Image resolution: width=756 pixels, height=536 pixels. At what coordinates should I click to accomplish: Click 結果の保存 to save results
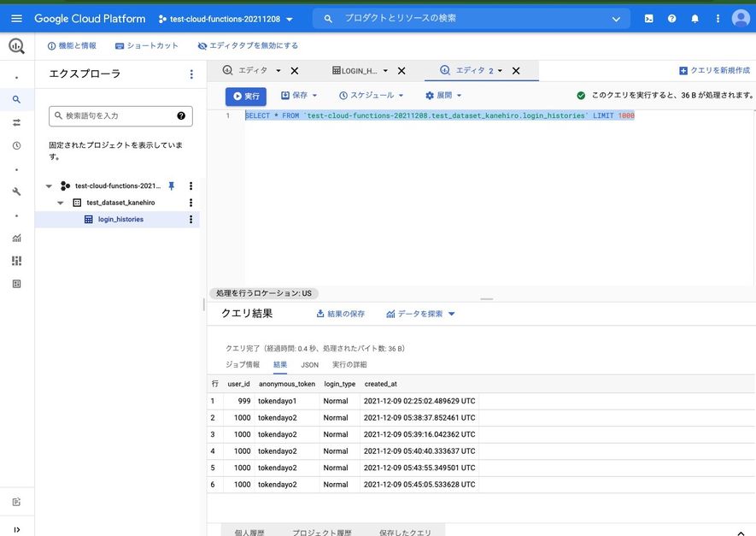(x=340, y=314)
